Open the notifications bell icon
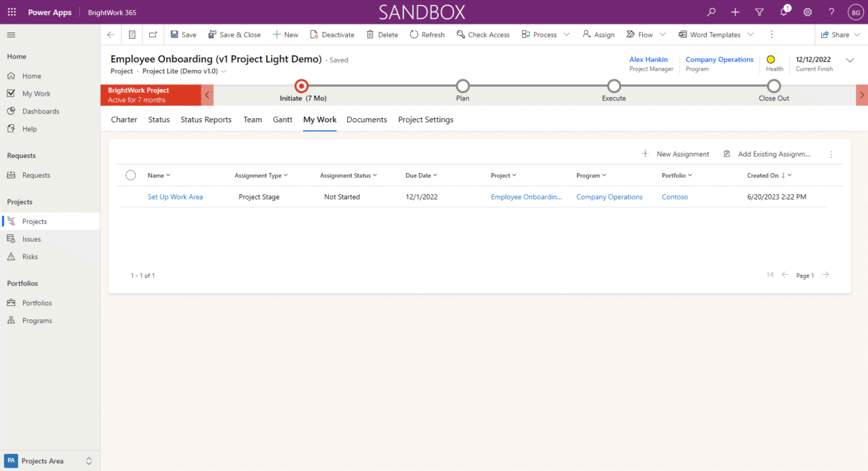 click(783, 12)
